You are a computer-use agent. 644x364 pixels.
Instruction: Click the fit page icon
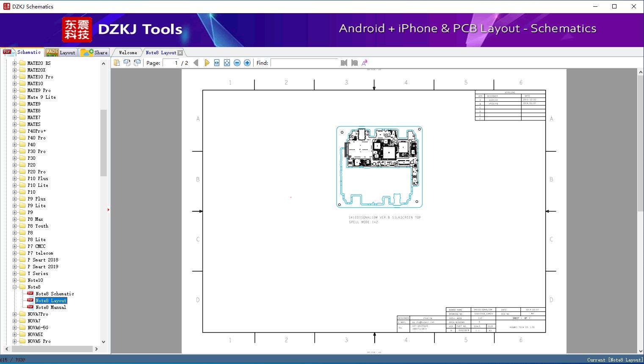coord(227,63)
